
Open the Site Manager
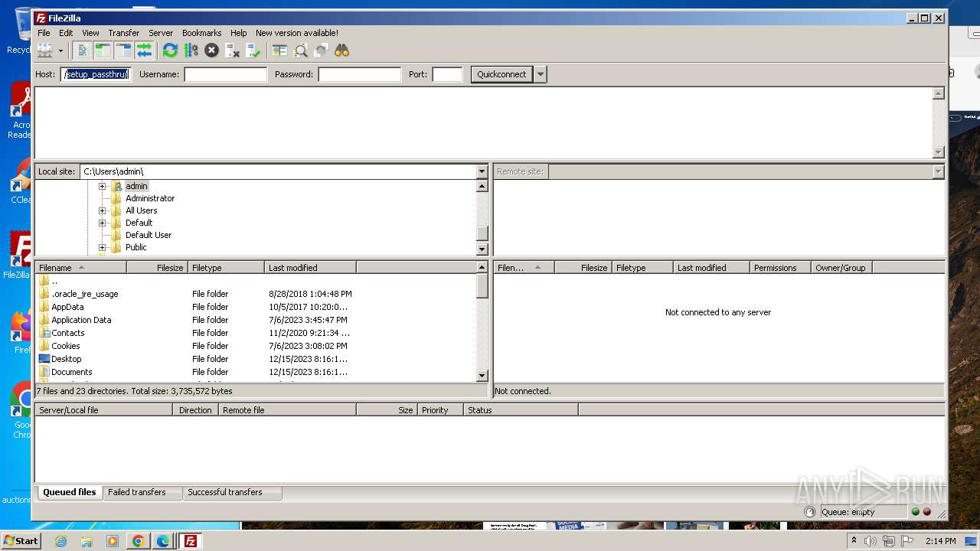coord(45,51)
